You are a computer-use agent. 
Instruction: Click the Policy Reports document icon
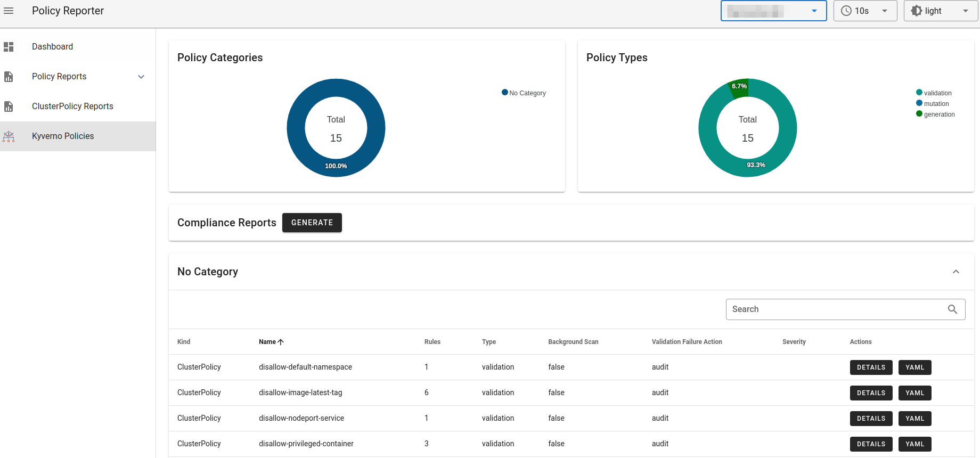click(9, 77)
